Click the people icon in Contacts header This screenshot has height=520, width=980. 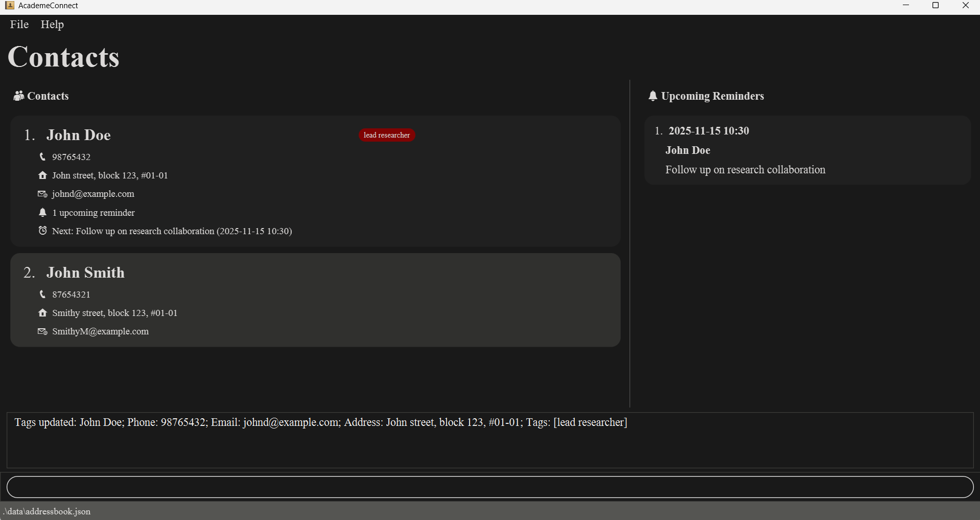(19, 96)
